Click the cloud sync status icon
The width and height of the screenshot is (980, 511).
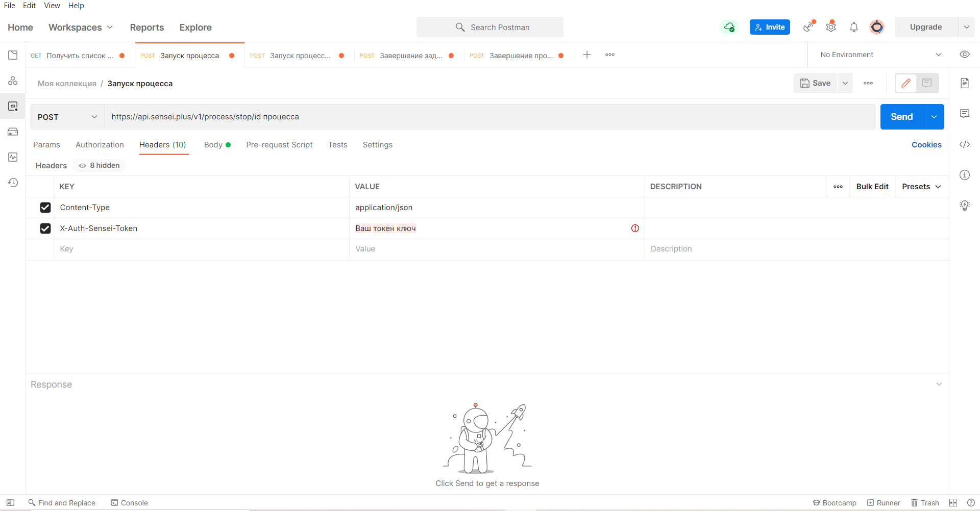click(729, 27)
